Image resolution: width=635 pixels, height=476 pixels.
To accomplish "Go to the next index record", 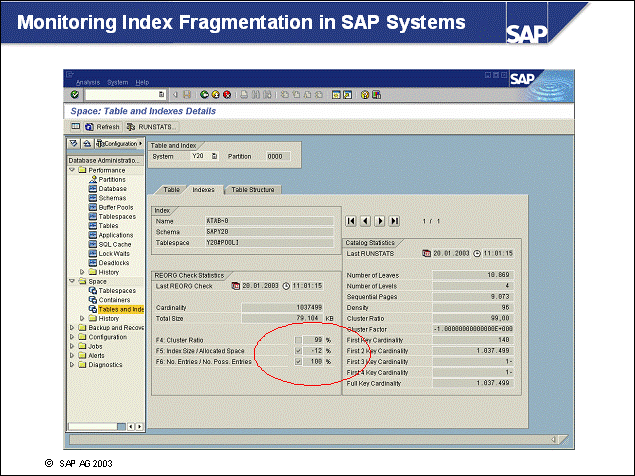I will 380,220.
